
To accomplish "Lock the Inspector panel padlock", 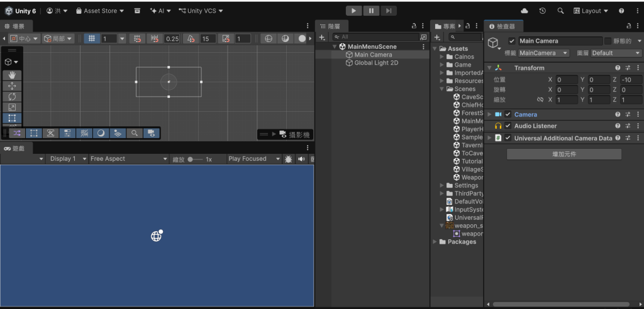I will pyautogui.click(x=628, y=26).
